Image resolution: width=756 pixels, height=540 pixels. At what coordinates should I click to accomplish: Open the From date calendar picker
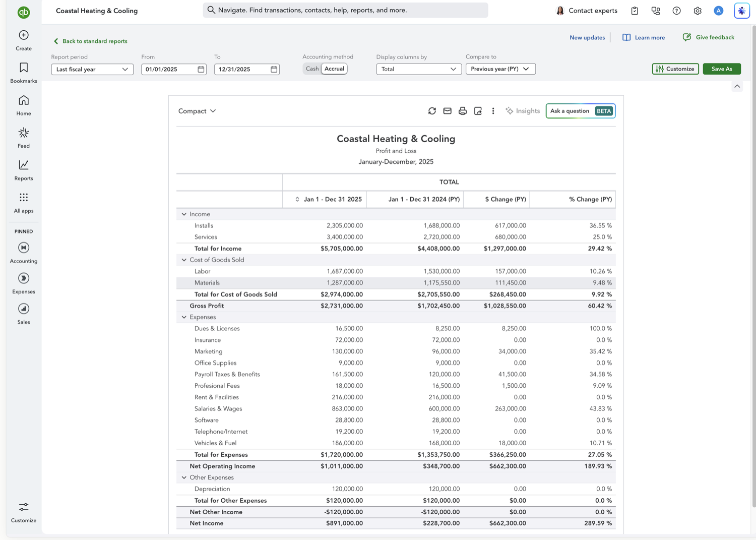point(201,69)
